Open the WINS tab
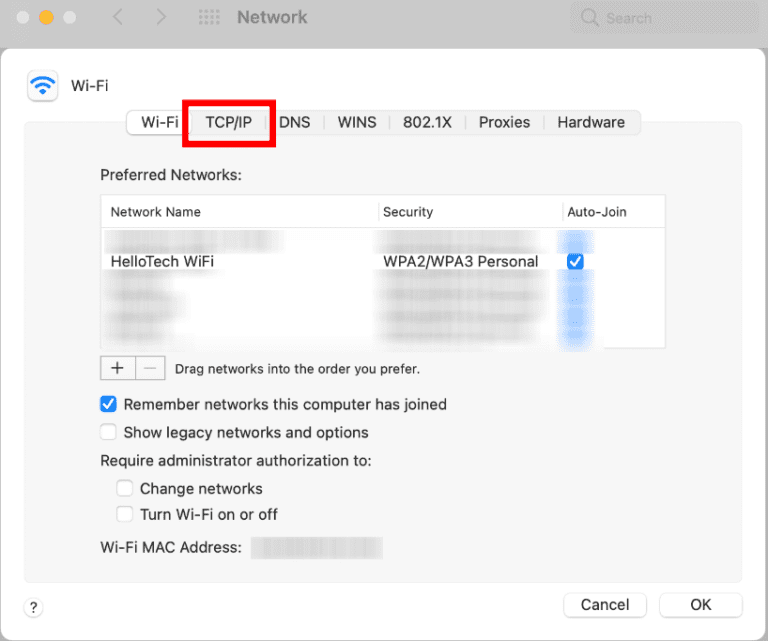This screenshot has height=641, width=768. click(x=357, y=122)
